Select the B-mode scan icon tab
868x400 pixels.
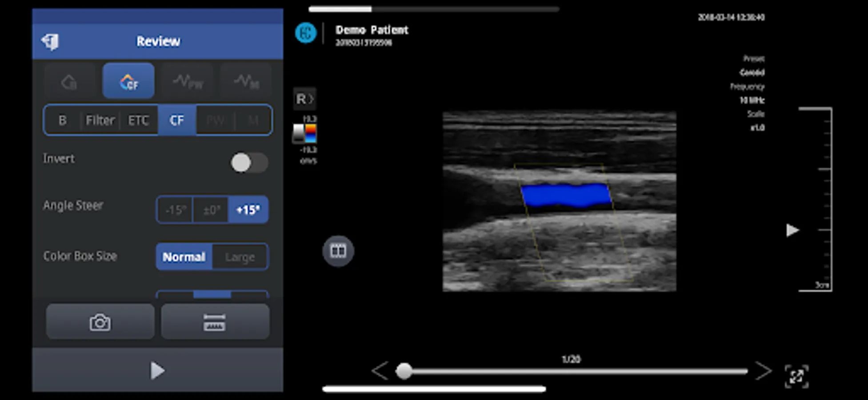point(69,81)
